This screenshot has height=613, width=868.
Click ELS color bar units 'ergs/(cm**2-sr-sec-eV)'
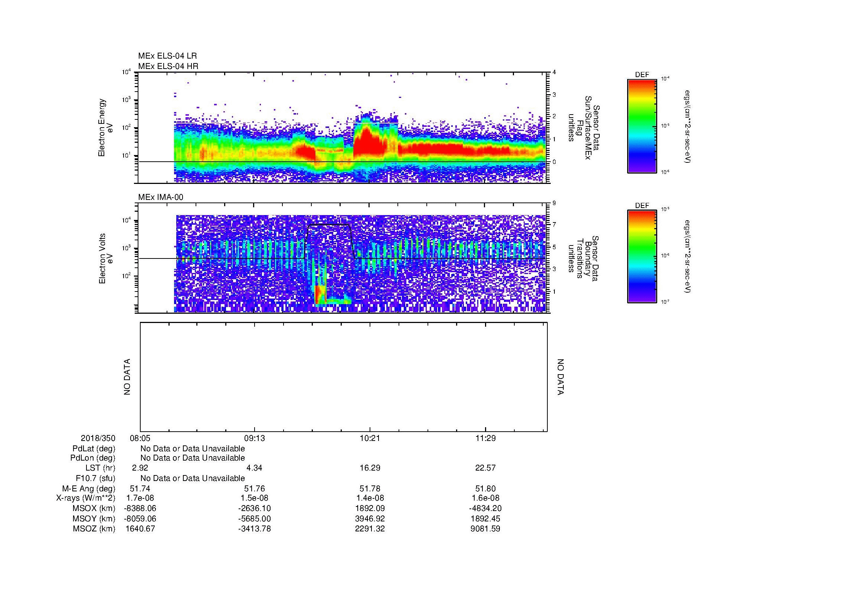(x=687, y=126)
